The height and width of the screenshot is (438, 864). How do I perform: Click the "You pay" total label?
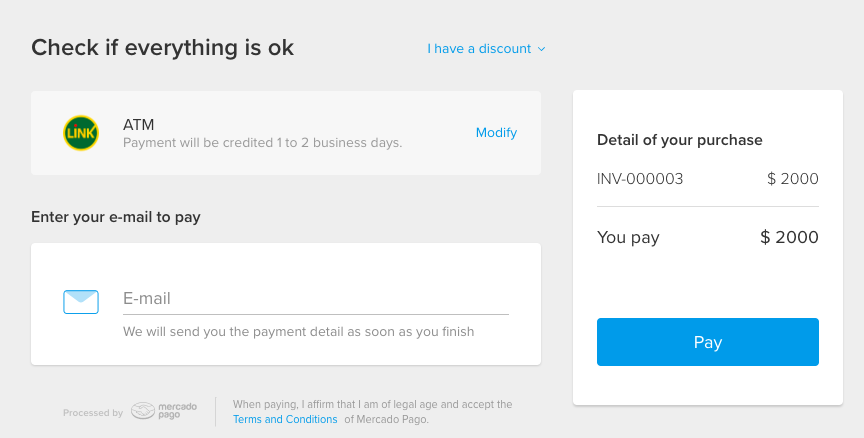click(628, 238)
